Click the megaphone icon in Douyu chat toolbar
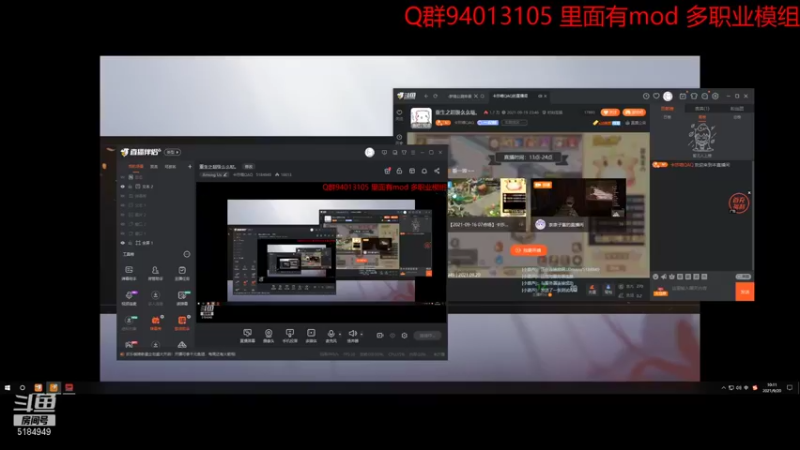The height and width of the screenshot is (450, 800). tap(664, 277)
